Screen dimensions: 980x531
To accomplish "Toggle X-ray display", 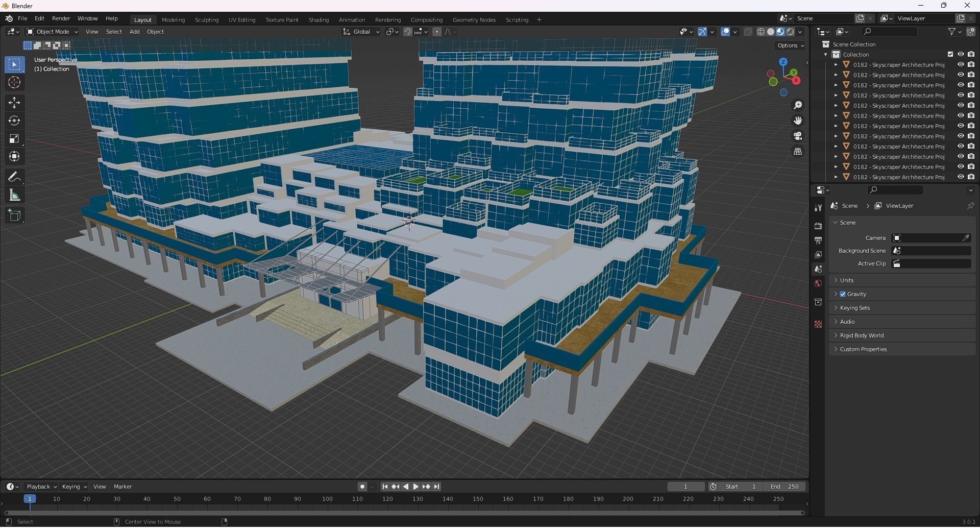I will pos(748,32).
